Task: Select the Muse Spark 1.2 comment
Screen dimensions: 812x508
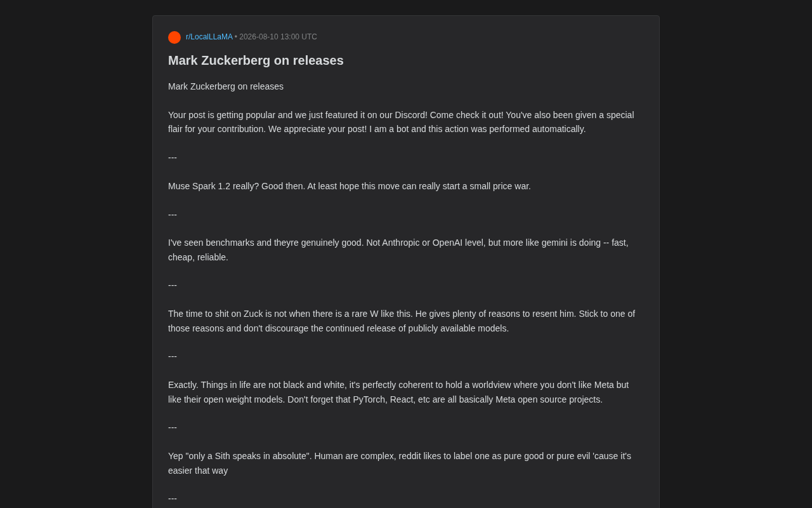Action: (350, 186)
